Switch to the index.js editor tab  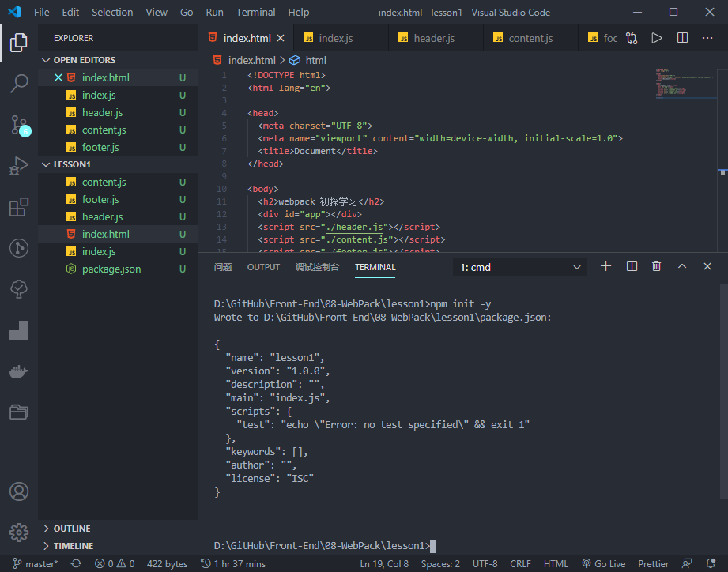coord(341,38)
